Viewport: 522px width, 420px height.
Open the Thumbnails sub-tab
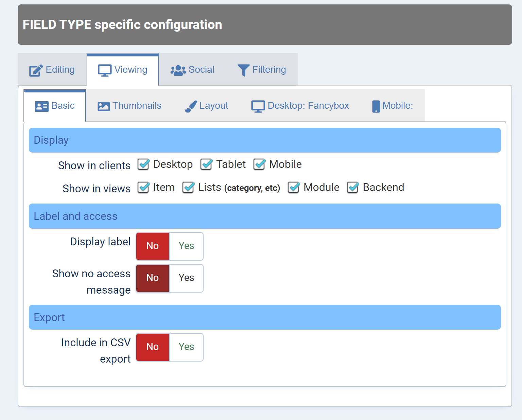point(129,105)
